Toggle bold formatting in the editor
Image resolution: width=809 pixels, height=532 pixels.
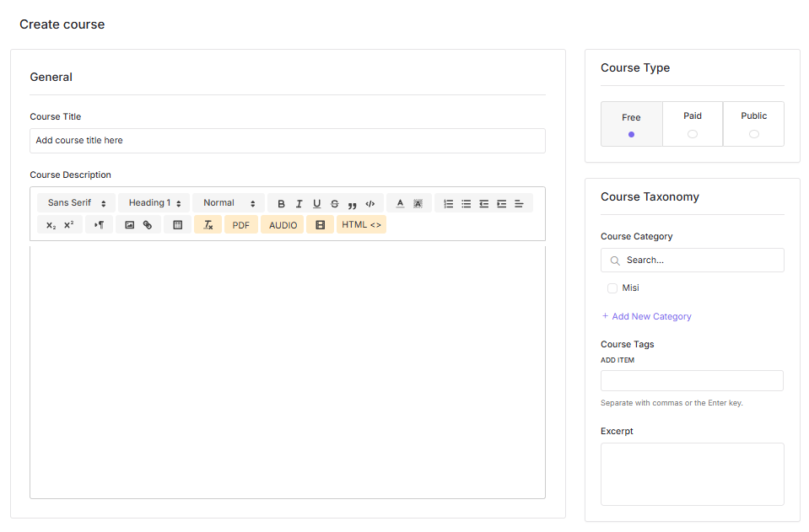pyautogui.click(x=281, y=204)
